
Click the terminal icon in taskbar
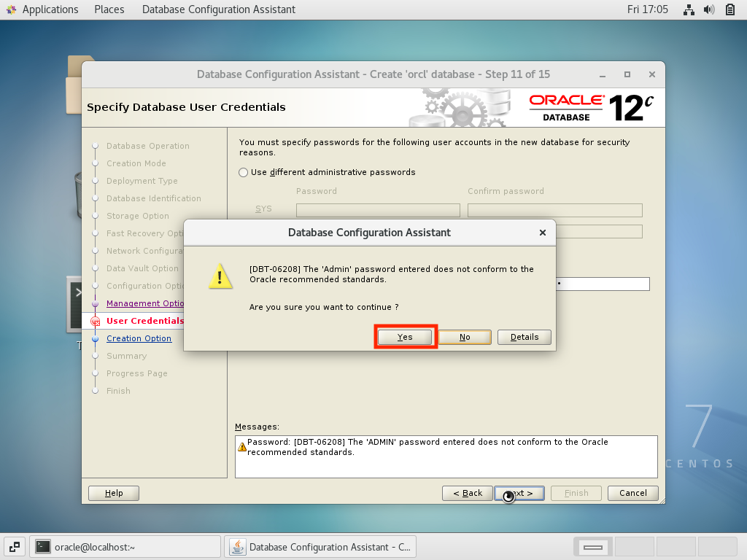(43, 547)
